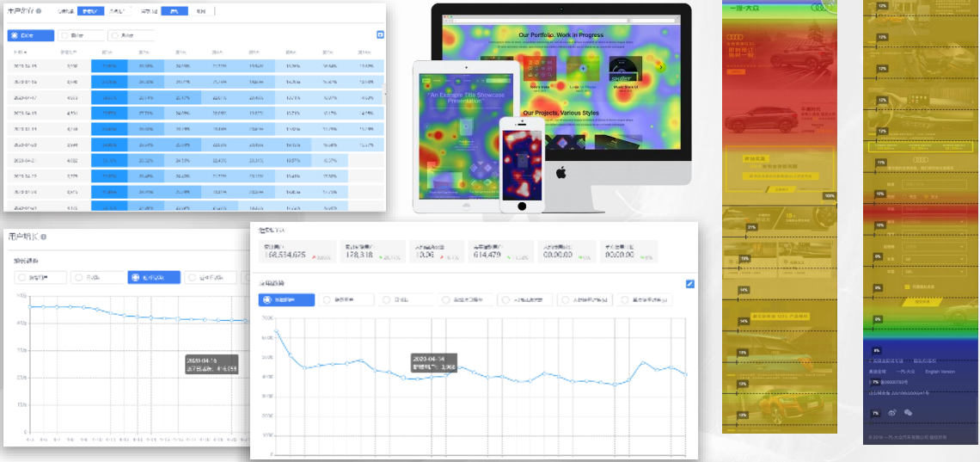Click the info icon beside the 用户增长 title
980x462 pixels.
[x=43, y=237]
